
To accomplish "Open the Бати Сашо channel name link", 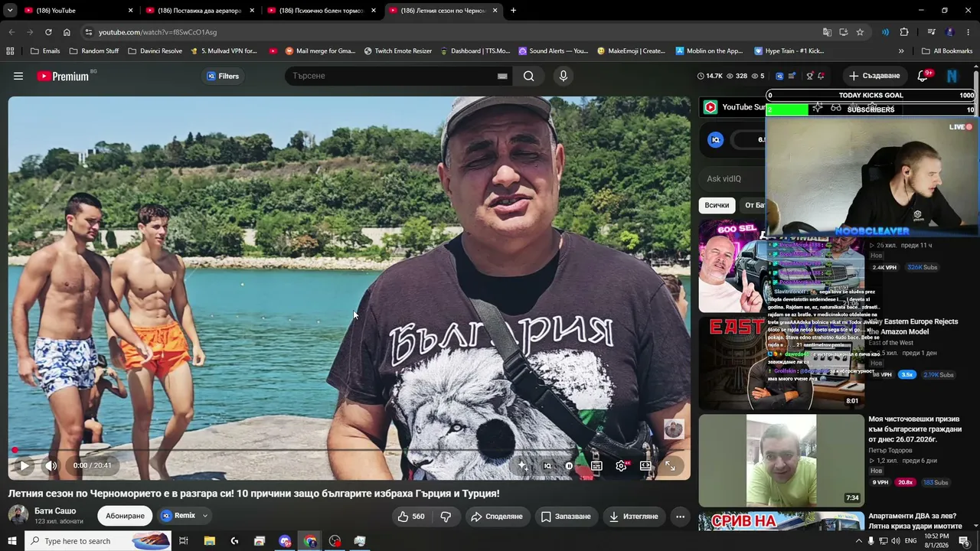I will point(55,510).
